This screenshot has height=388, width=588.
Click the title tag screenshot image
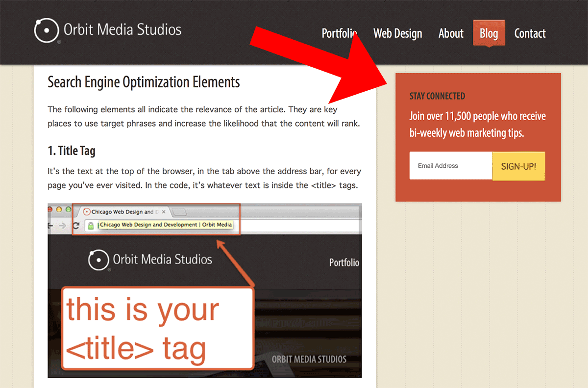pos(205,290)
